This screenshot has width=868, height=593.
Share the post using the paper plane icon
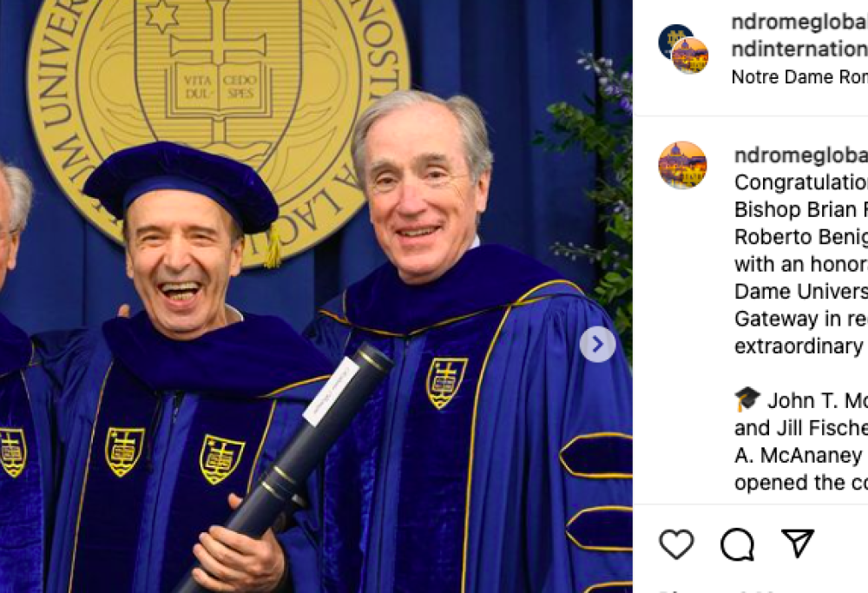click(795, 544)
